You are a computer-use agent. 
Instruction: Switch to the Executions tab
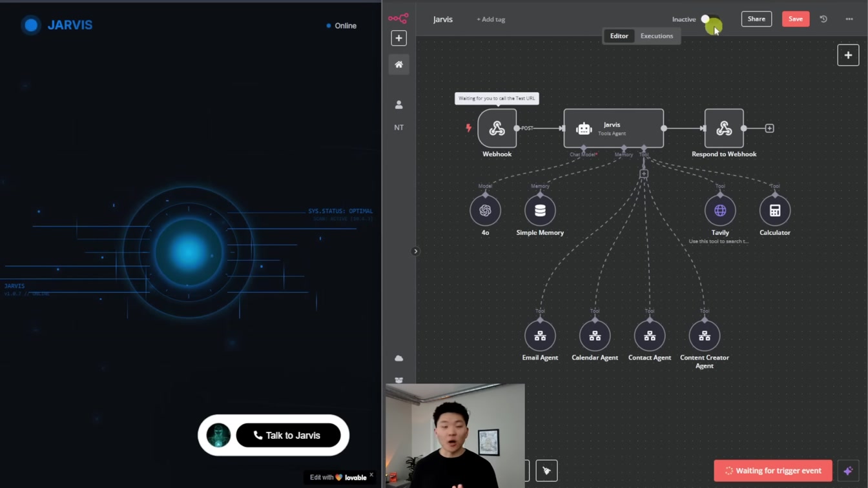coord(657,36)
